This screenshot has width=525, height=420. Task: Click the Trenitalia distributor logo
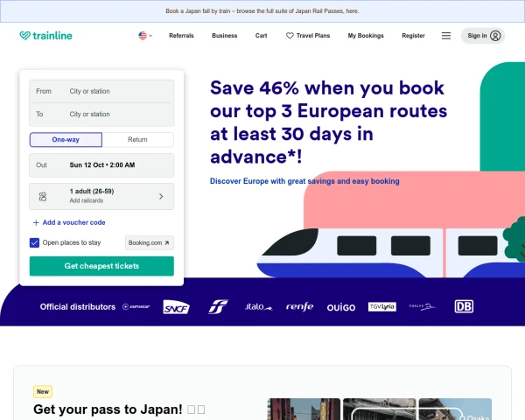pos(218,306)
